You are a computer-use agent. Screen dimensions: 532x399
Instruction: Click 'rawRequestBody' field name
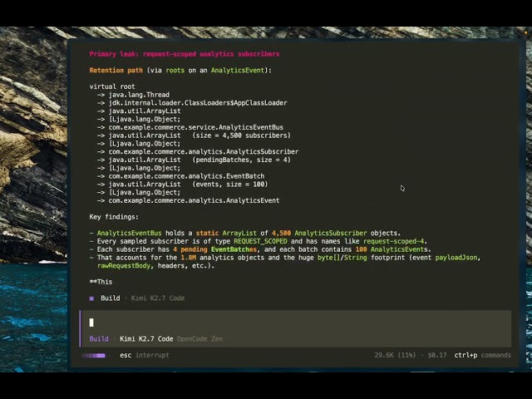tap(124, 266)
